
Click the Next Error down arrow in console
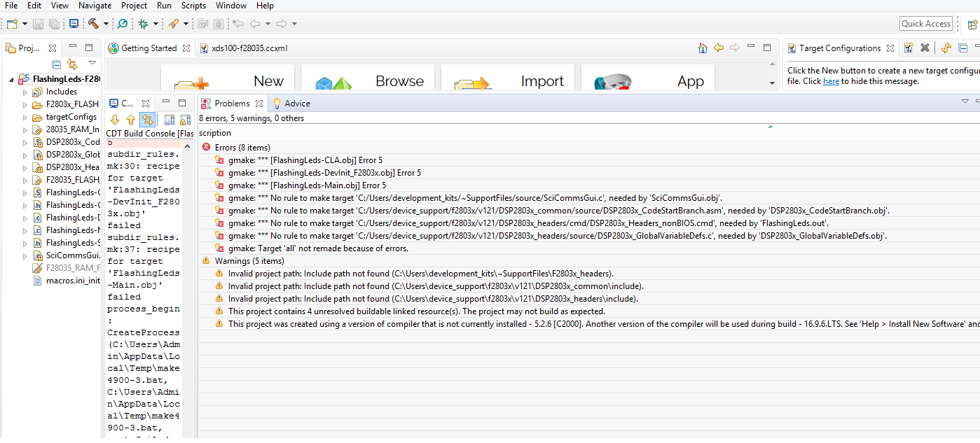[x=116, y=120]
